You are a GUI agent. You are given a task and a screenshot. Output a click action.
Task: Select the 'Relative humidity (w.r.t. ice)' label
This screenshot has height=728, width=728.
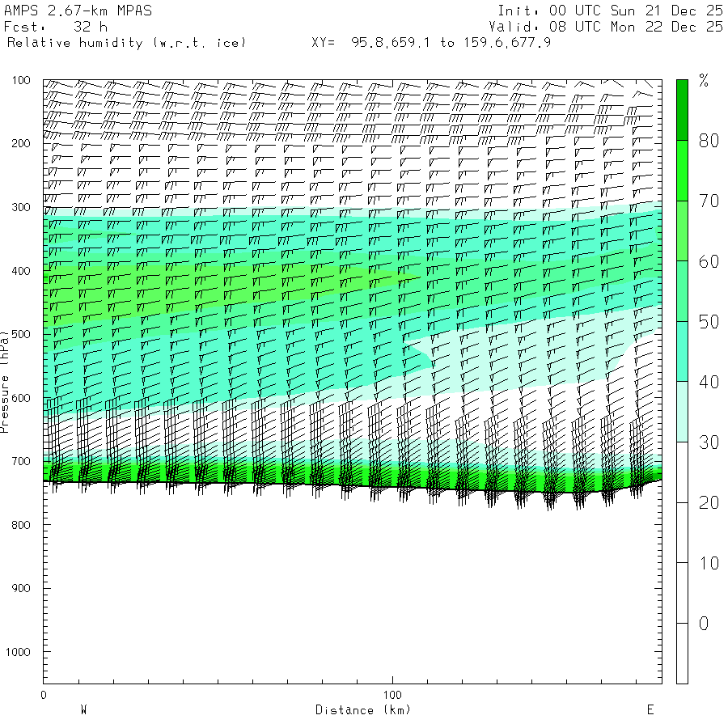click(x=126, y=42)
